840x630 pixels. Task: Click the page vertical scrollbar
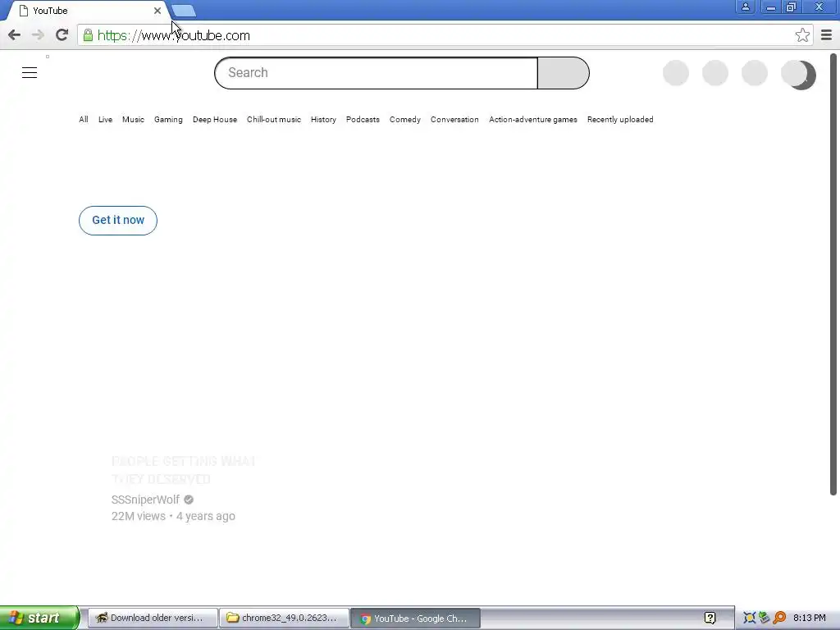(x=833, y=274)
